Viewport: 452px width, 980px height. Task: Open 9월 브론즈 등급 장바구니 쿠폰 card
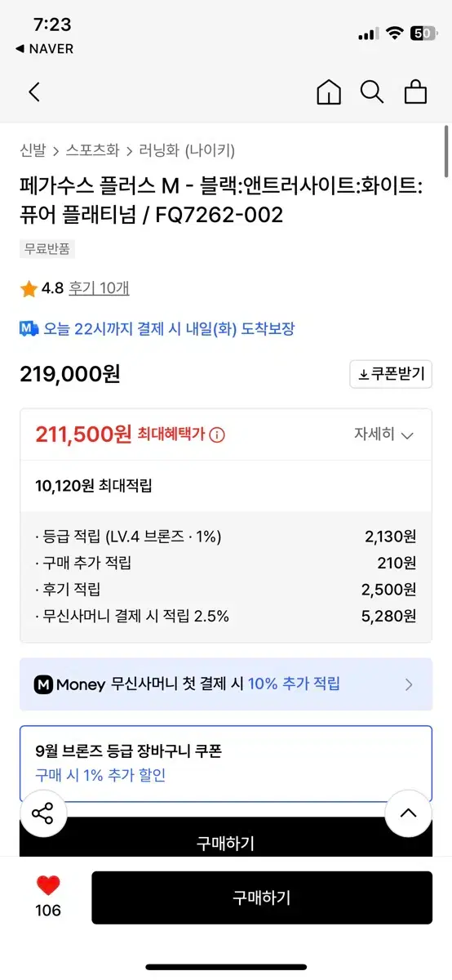(x=226, y=763)
